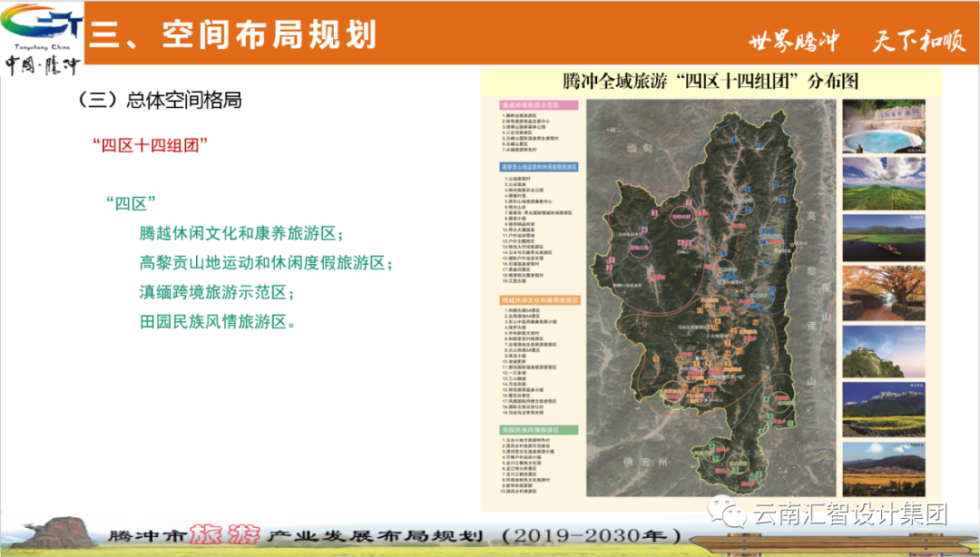Select the line 滇缅跨境旅游示范区;
Image resolution: width=980 pixels, height=557 pixels.
point(217,292)
